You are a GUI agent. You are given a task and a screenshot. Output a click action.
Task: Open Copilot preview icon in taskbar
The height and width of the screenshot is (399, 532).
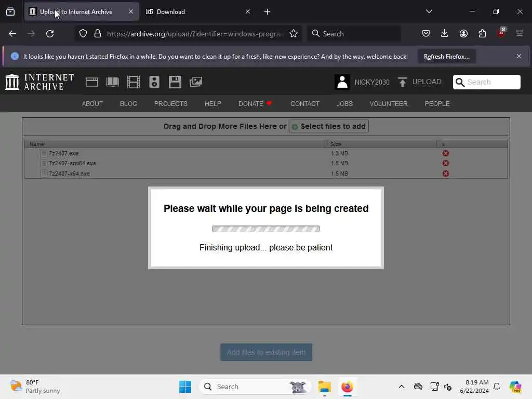[515, 387]
